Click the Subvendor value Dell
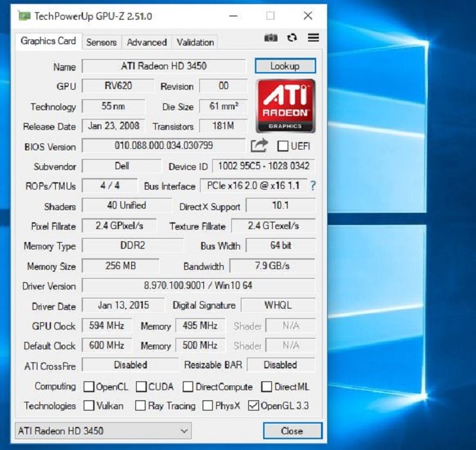The image size is (476, 450). 122,166
